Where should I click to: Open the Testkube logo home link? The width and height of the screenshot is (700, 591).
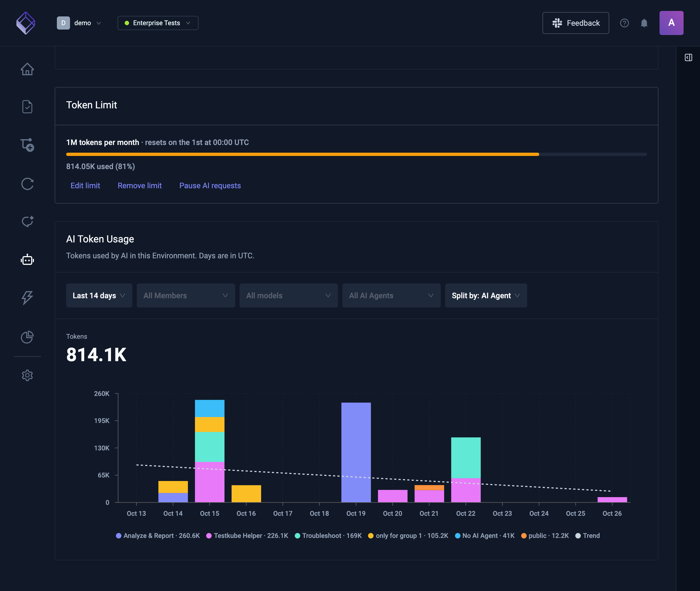coord(26,23)
